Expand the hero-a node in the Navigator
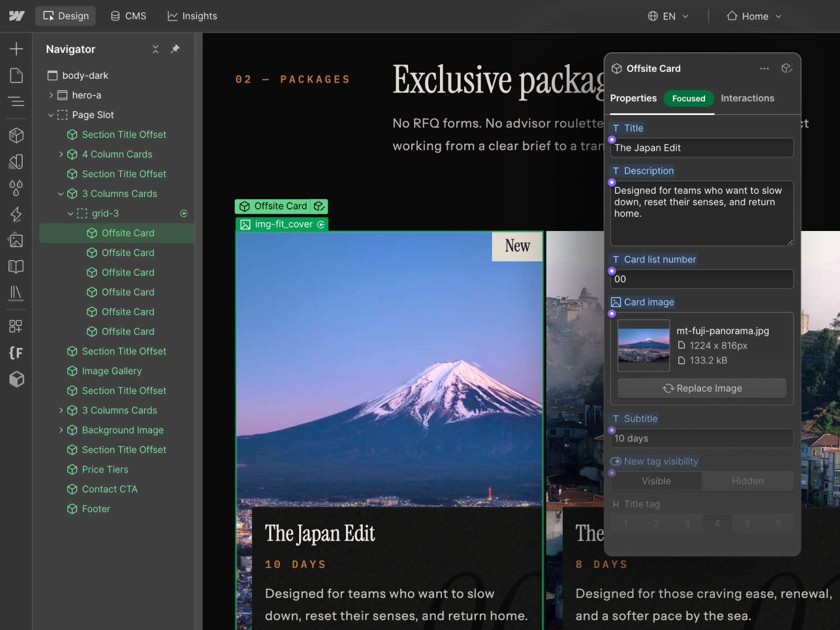Screen dimensions: 840x630 click(x=51, y=95)
